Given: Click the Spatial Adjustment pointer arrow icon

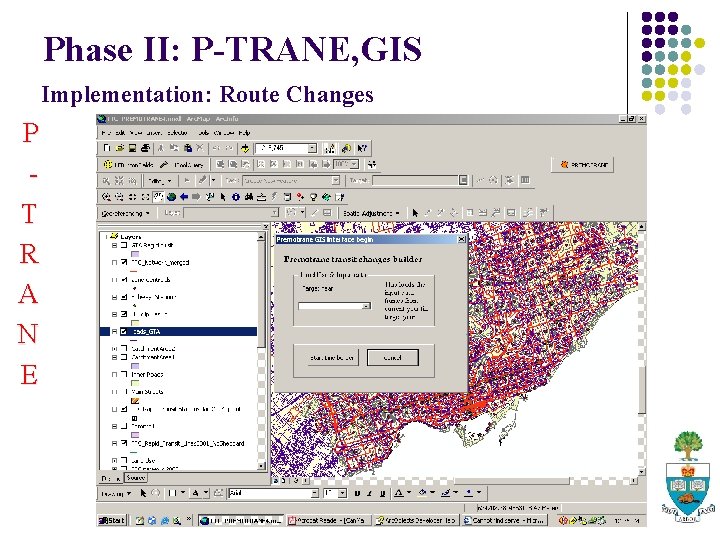Looking at the screenshot, I should 415,213.
